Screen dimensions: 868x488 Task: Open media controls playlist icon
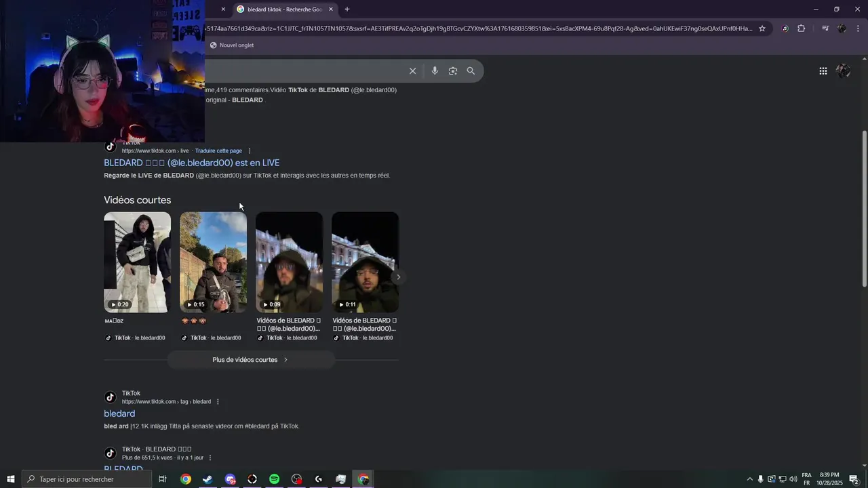pos(825,28)
